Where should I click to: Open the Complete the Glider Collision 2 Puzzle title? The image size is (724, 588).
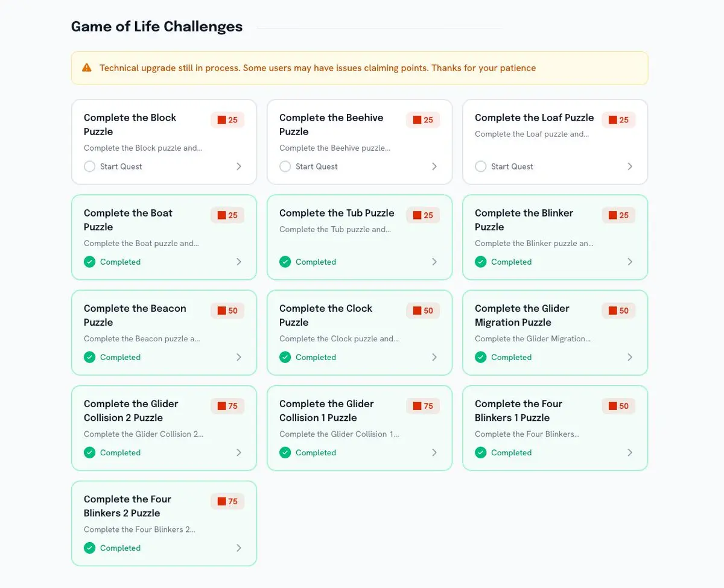[131, 411]
